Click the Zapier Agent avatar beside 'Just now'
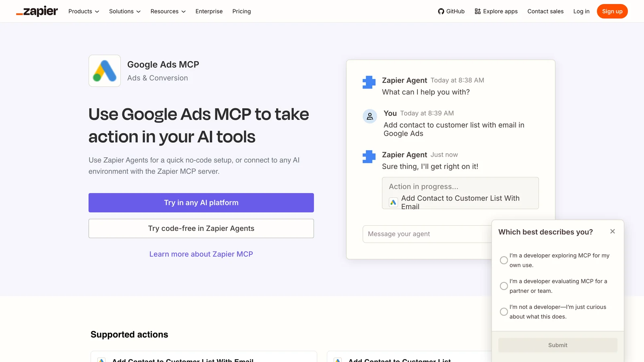644x362 pixels. pyautogui.click(x=369, y=156)
